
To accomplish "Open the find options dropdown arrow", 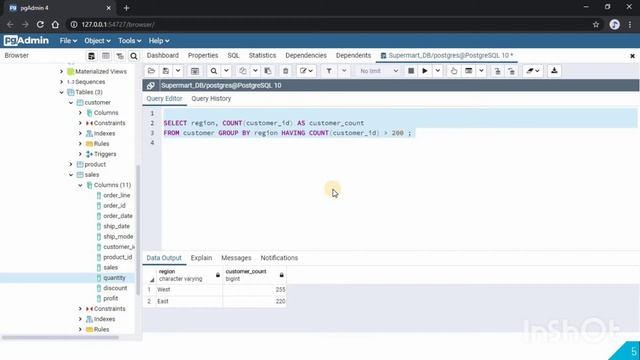I will point(226,71).
